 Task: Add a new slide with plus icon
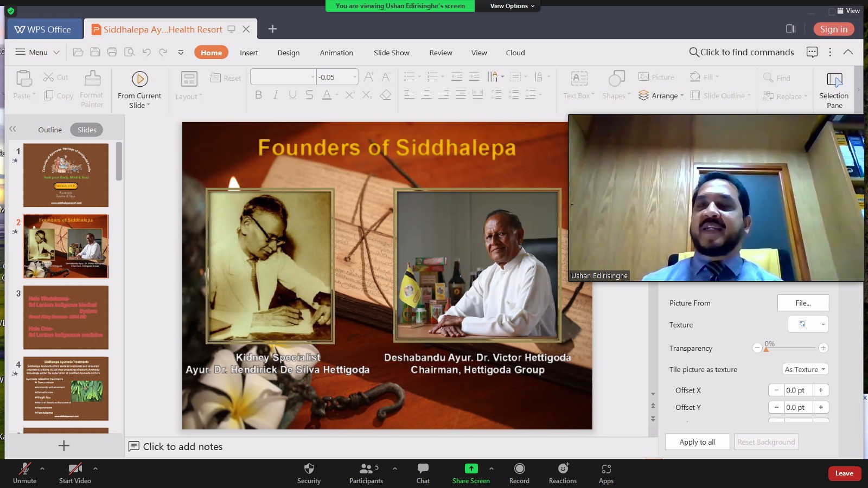tap(64, 446)
